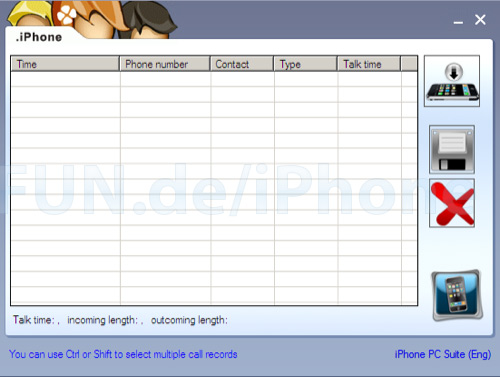Click the Contact column header
Screen dimensions: 500x377
242,64
